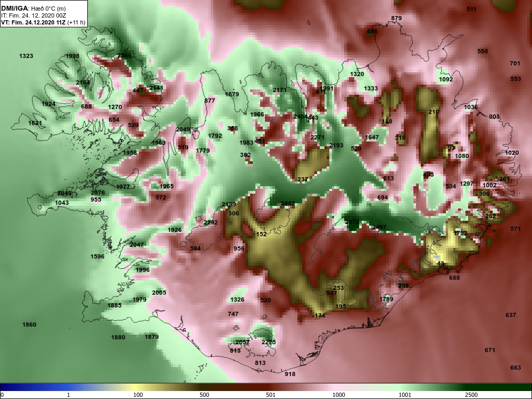Click the map title 'DMI/IGA: Hæð 0°C (m)'
532x399 pixels.
[x=34, y=9]
